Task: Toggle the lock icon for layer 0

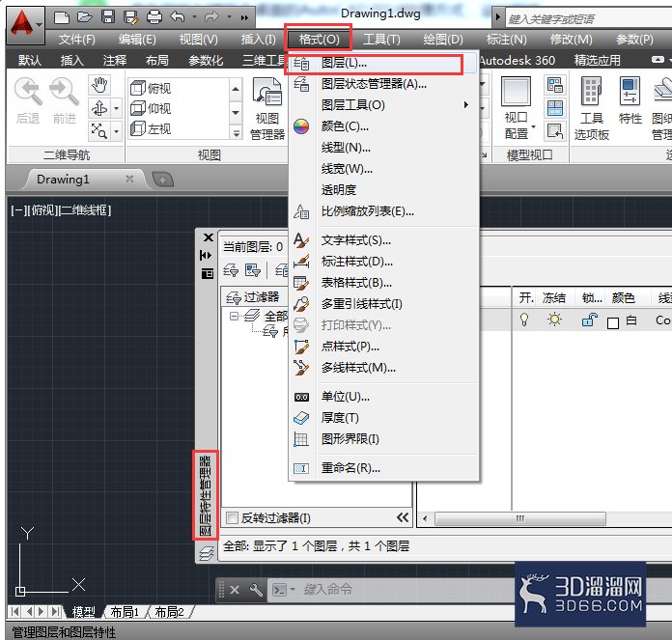Action: [x=589, y=320]
